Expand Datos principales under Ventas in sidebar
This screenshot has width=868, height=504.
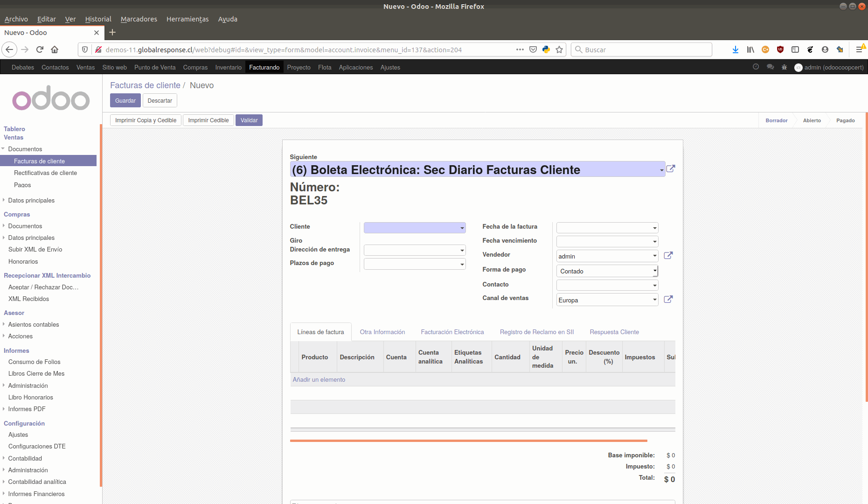31,200
